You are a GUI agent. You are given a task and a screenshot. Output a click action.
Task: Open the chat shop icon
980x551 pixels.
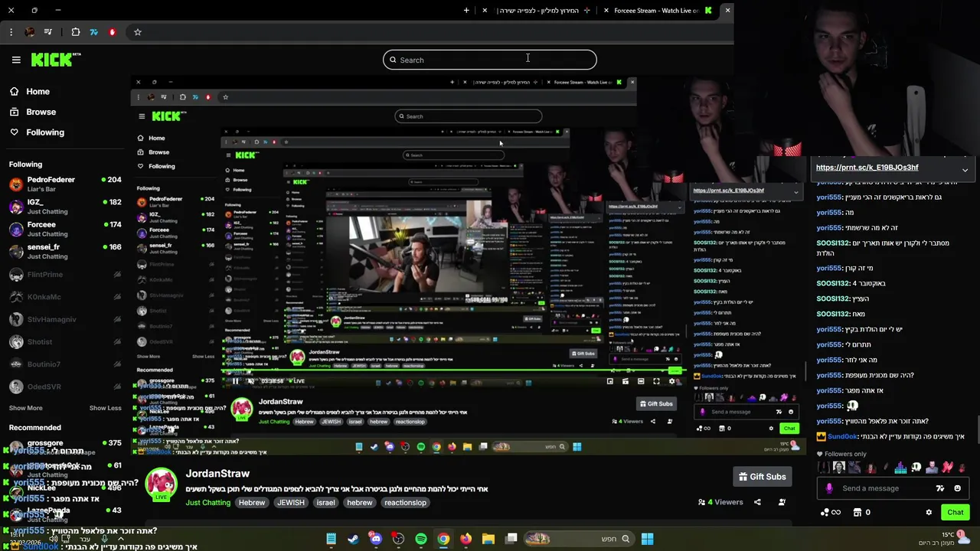point(858,512)
